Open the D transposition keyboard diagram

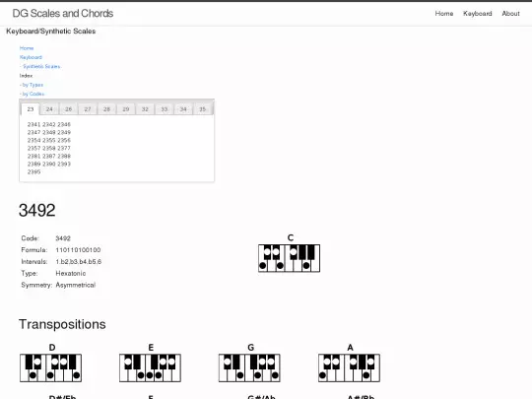(x=50, y=367)
